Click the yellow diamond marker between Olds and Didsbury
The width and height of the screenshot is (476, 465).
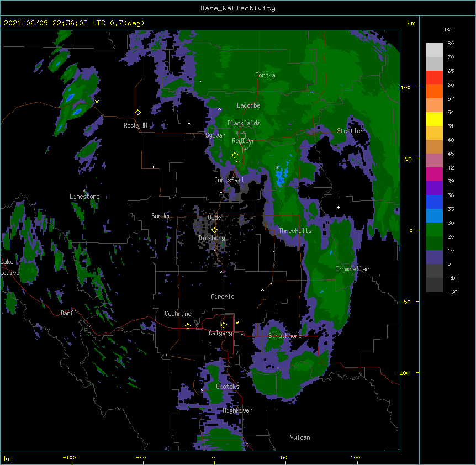pyautogui.click(x=214, y=230)
